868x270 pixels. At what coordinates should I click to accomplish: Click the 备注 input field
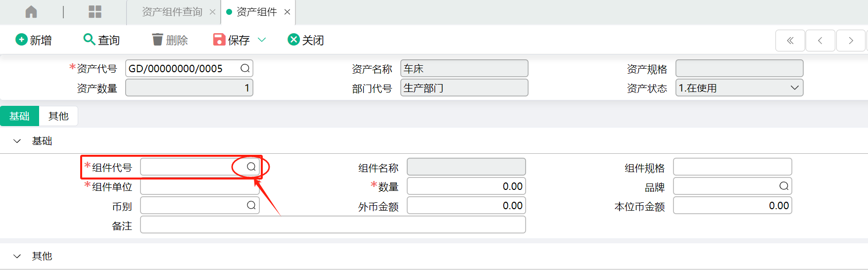(x=333, y=225)
